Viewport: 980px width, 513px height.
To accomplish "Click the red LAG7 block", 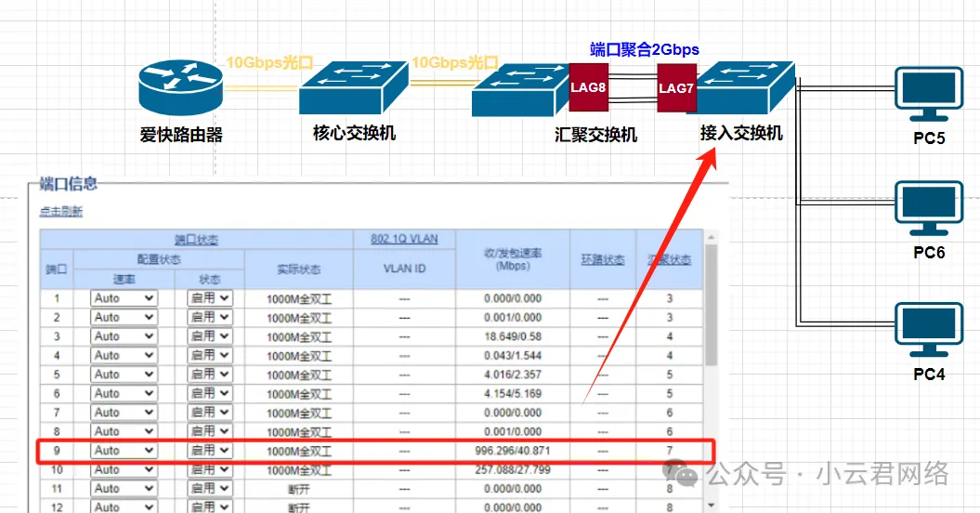I will click(x=676, y=88).
